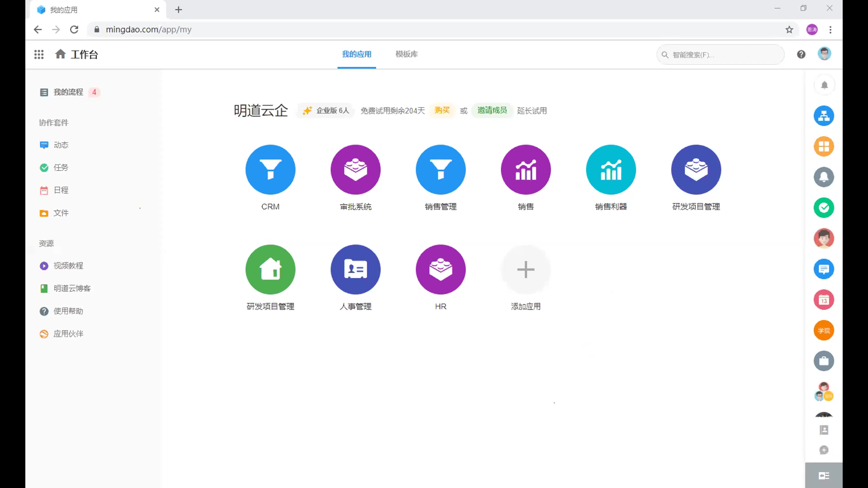Open 应用伙伴 link
868x488 pixels.
tap(61, 334)
